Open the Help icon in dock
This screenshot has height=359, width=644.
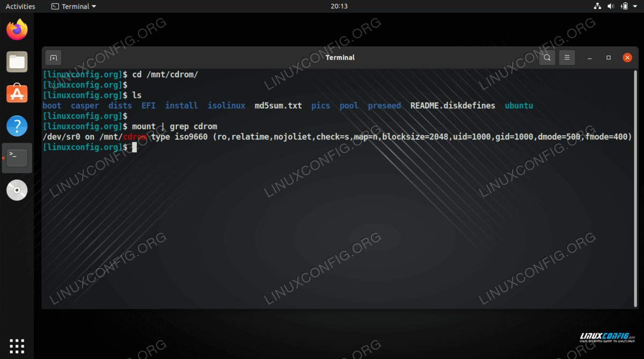pyautogui.click(x=17, y=126)
